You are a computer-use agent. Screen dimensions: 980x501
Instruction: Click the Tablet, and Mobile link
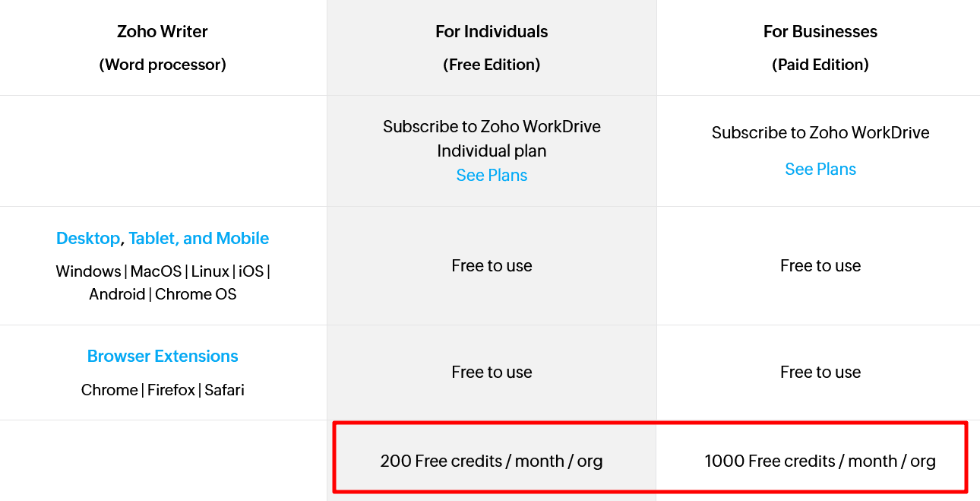pyautogui.click(x=198, y=239)
